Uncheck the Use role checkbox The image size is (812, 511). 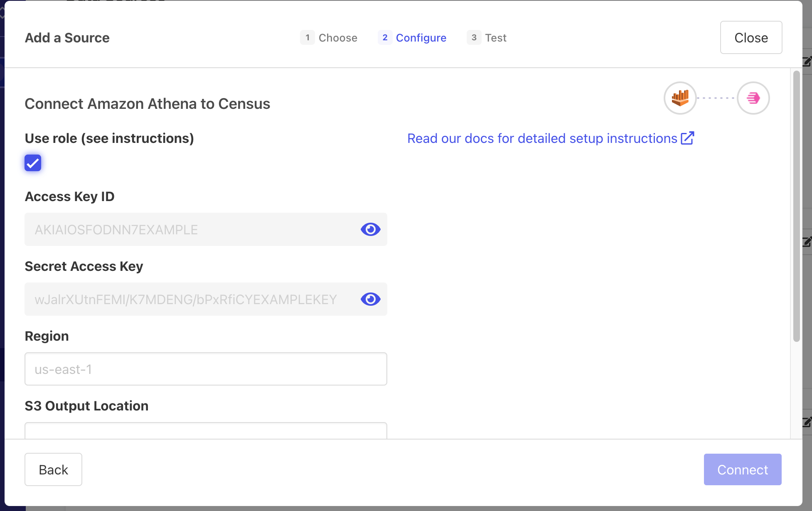click(x=33, y=163)
